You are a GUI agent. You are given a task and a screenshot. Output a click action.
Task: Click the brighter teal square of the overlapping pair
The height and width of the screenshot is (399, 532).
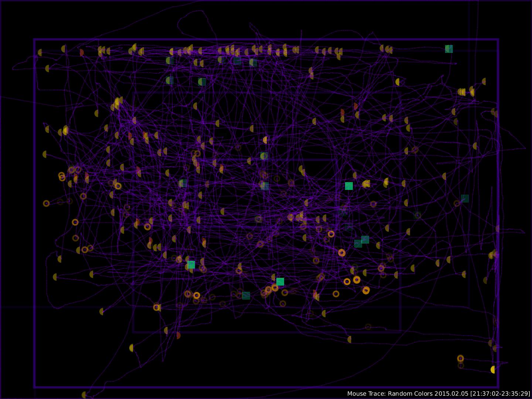click(365, 239)
